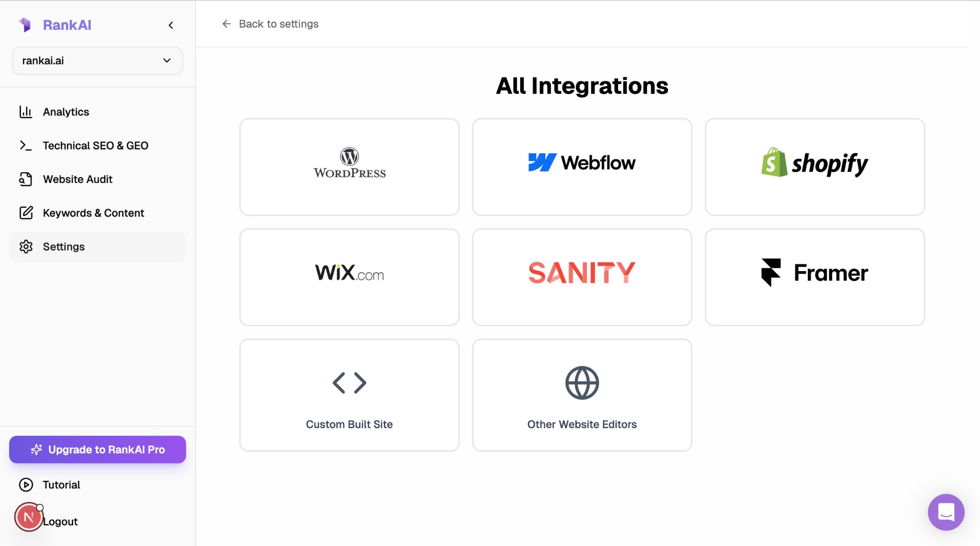
Task: Choose the Shopify integration
Action: coord(814,167)
